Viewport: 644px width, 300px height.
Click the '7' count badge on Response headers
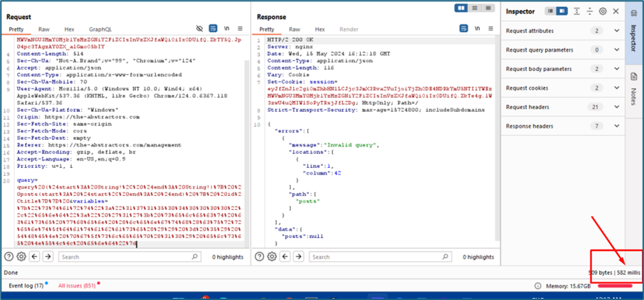pyautogui.click(x=596, y=126)
